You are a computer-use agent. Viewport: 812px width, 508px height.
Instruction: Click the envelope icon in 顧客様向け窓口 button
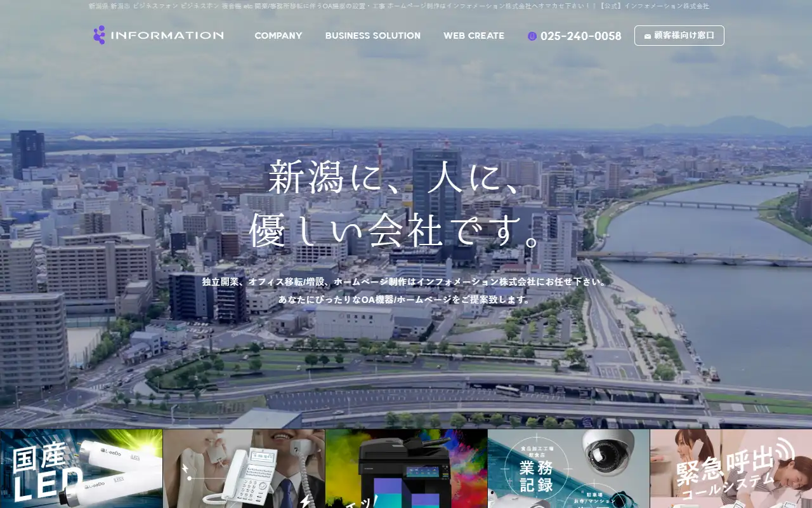[647, 36]
